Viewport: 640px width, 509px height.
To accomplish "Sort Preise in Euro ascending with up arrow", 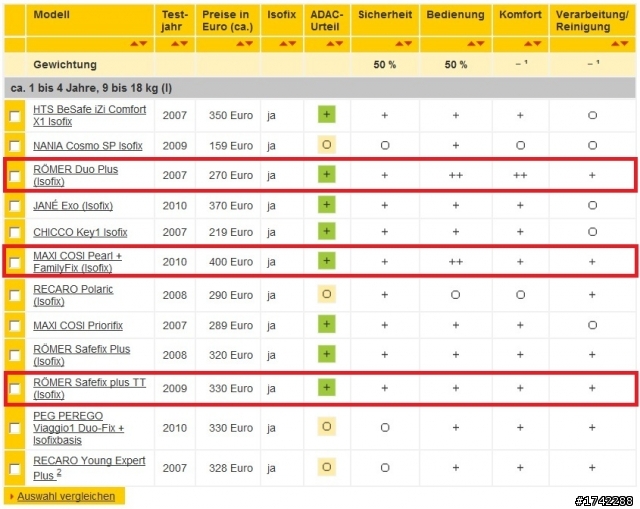I will (x=240, y=43).
